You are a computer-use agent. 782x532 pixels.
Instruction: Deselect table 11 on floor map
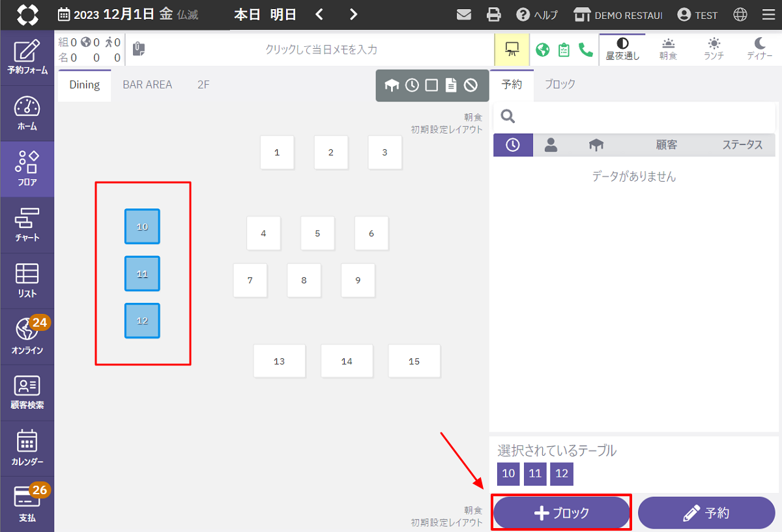(142, 273)
